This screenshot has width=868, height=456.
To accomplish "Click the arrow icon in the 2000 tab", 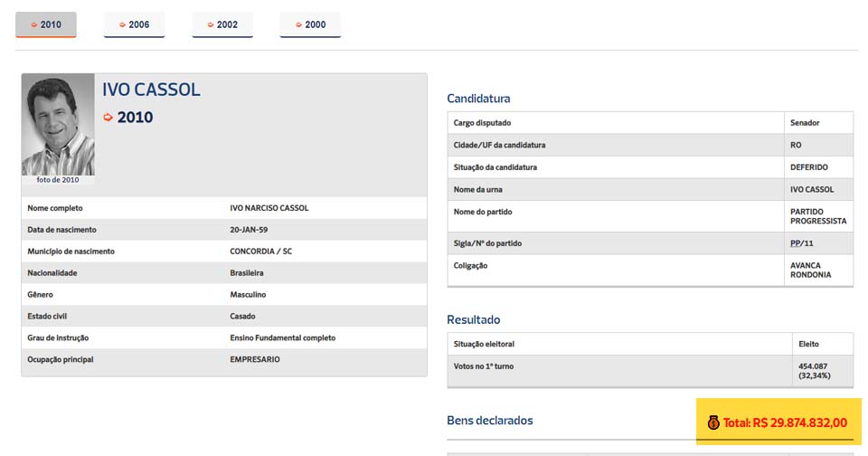I will tap(298, 24).
